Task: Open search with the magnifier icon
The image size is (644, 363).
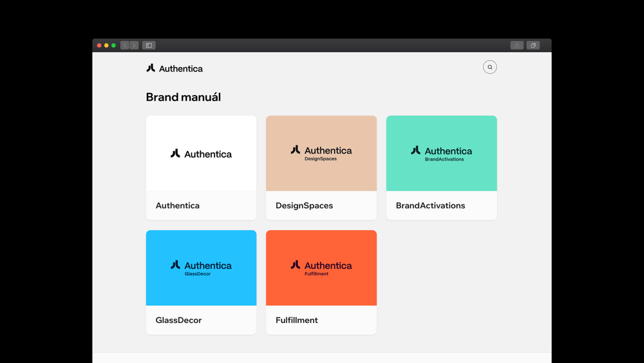Action: tap(489, 67)
